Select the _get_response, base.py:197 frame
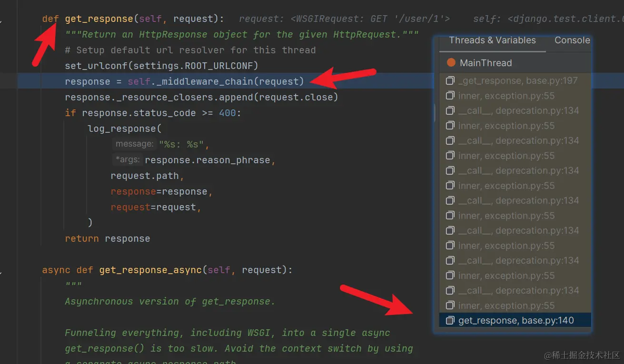Image resolution: width=624 pixels, height=364 pixels. (x=515, y=81)
